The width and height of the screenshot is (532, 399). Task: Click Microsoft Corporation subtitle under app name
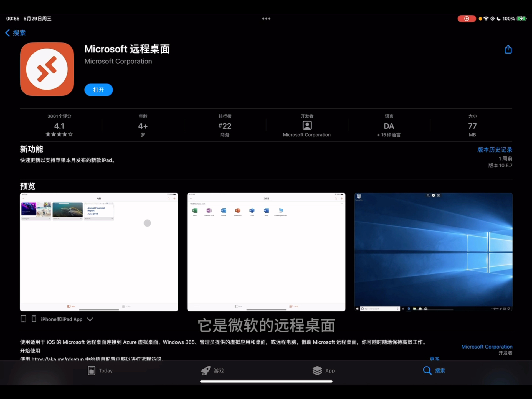118,61
